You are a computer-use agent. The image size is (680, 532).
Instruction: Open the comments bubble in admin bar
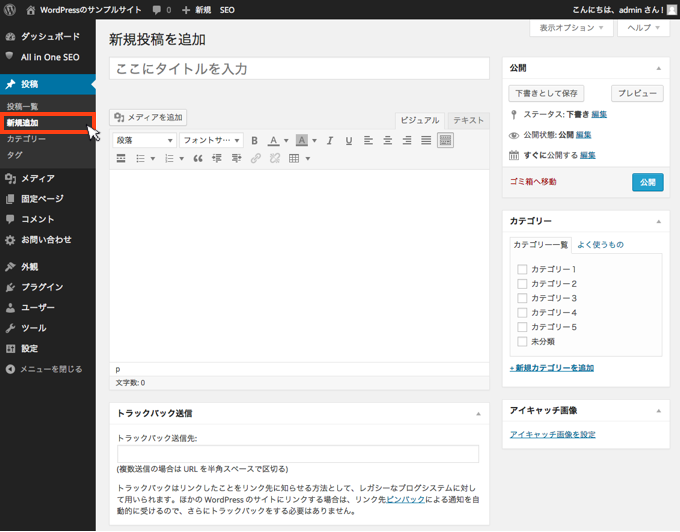point(157,10)
